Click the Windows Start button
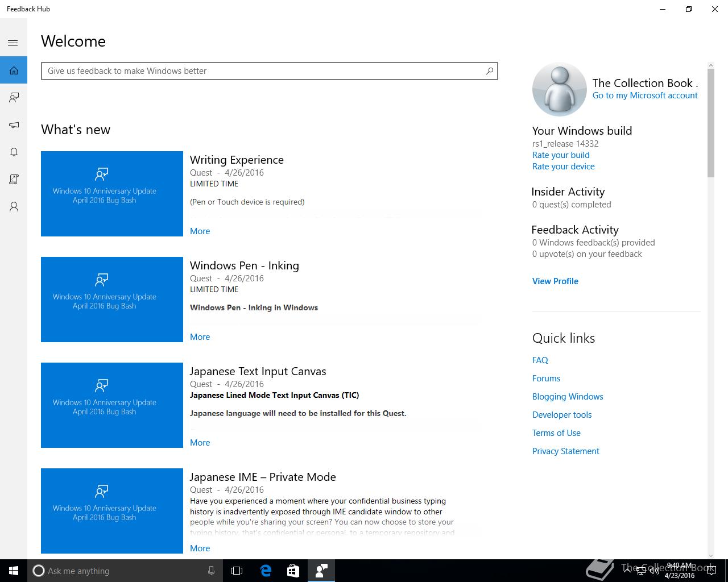 [x=14, y=571]
